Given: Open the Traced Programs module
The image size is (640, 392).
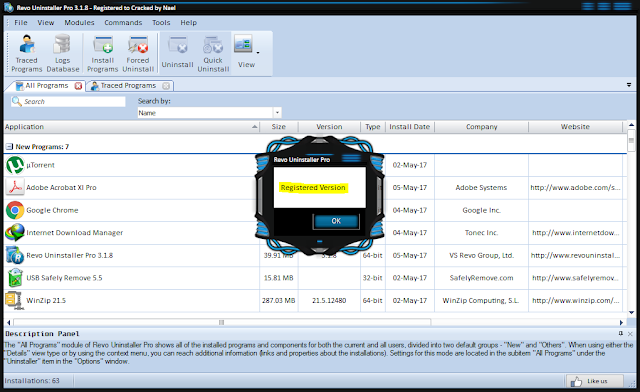Looking at the screenshot, I should click(x=27, y=53).
